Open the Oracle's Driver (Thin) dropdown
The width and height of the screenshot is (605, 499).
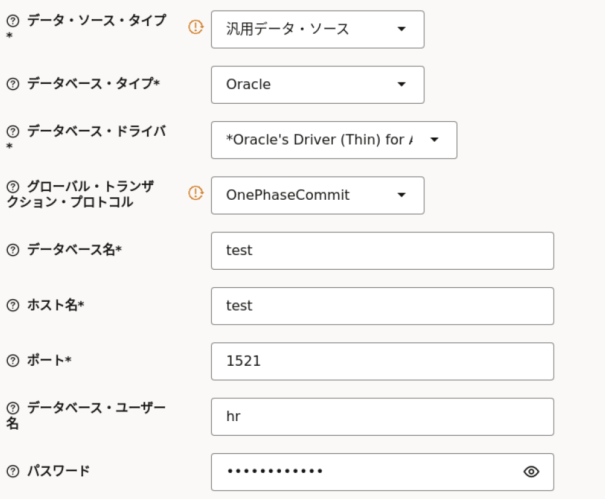[x=333, y=140]
